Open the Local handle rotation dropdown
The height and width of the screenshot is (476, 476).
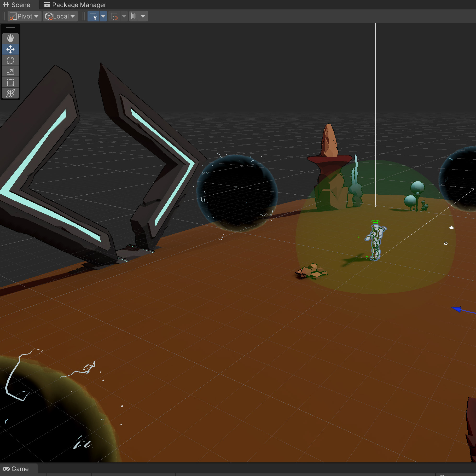(60, 16)
